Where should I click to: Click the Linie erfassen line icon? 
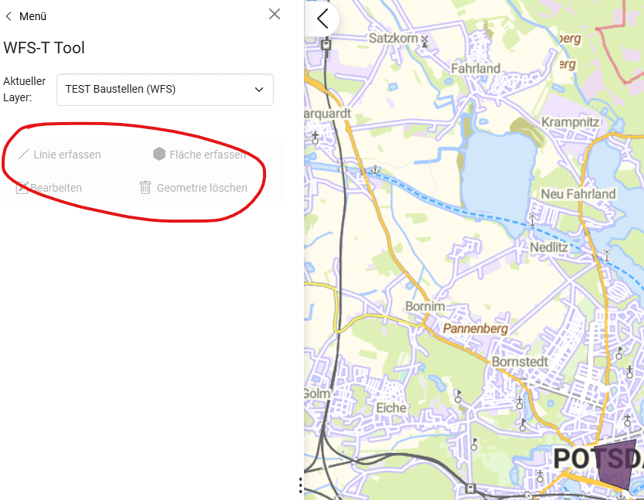[23, 155]
